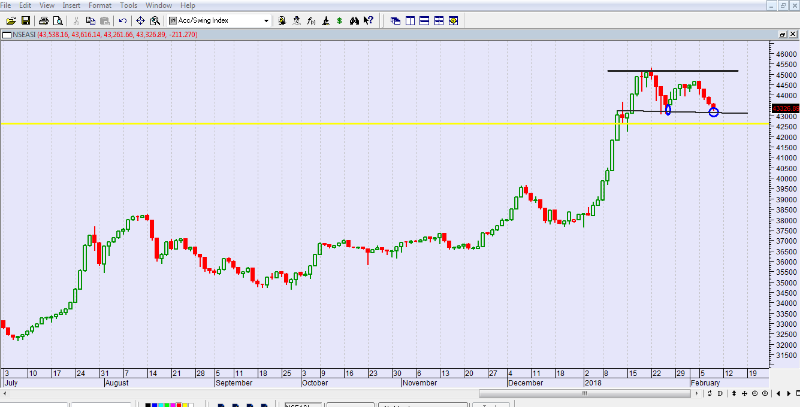800x407 pixels.
Task: Click the black color swatch
Action: click(148, 405)
